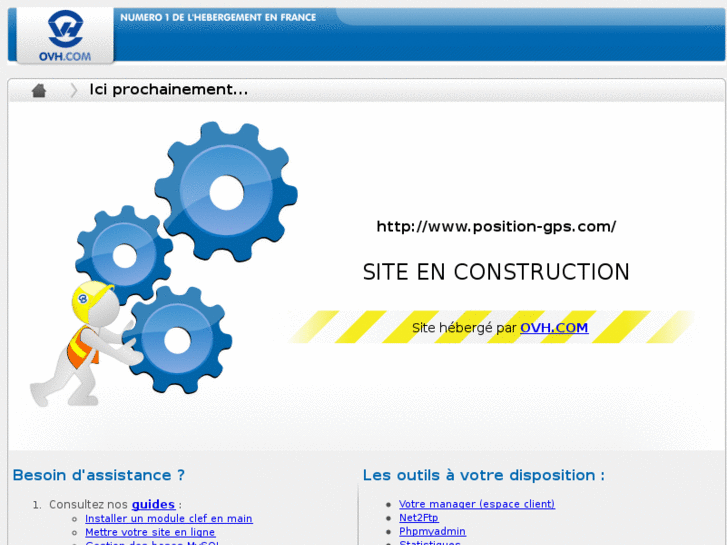Image resolution: width=727 pixels, height=545 pixels.
Task: Click 'Les outils à votre disposition :' heading
Action: coord(484,475)
